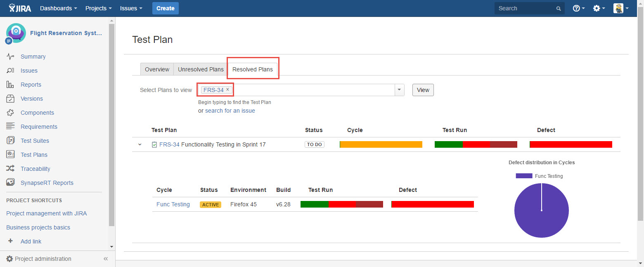Click the plus icon for Add link

(11, 241)
